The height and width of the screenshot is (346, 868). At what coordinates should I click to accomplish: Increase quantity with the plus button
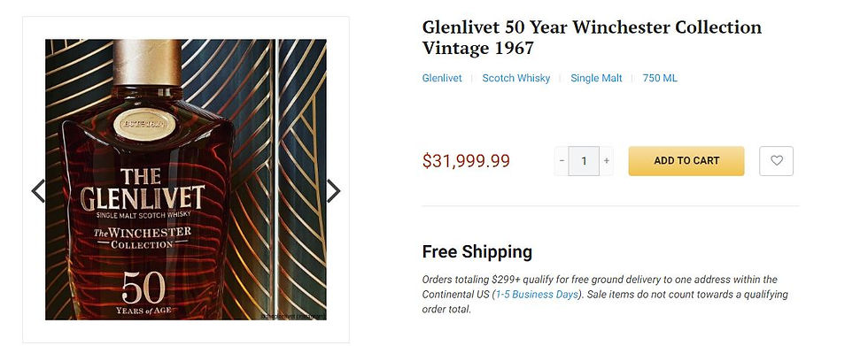[607, 161]
